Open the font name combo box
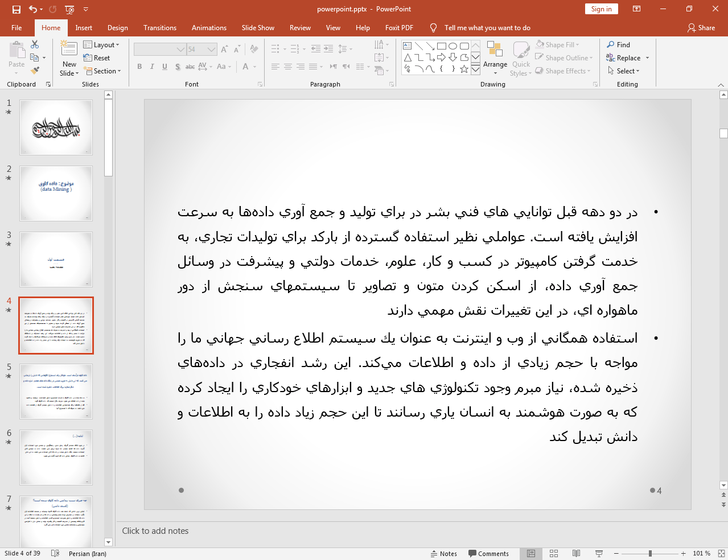This screenshot has width=728, height=560. pyautogui.click(x=159, y=50)
